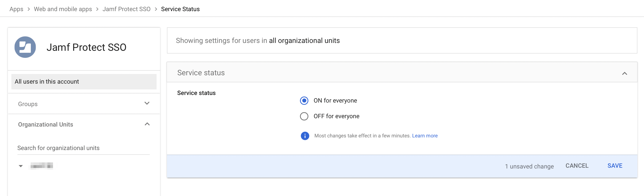Image resolution: width=644 pixels, height=196 pixels.
Task: Click the Jamf Protect SSO app logo
Action: tap(25, 47)
